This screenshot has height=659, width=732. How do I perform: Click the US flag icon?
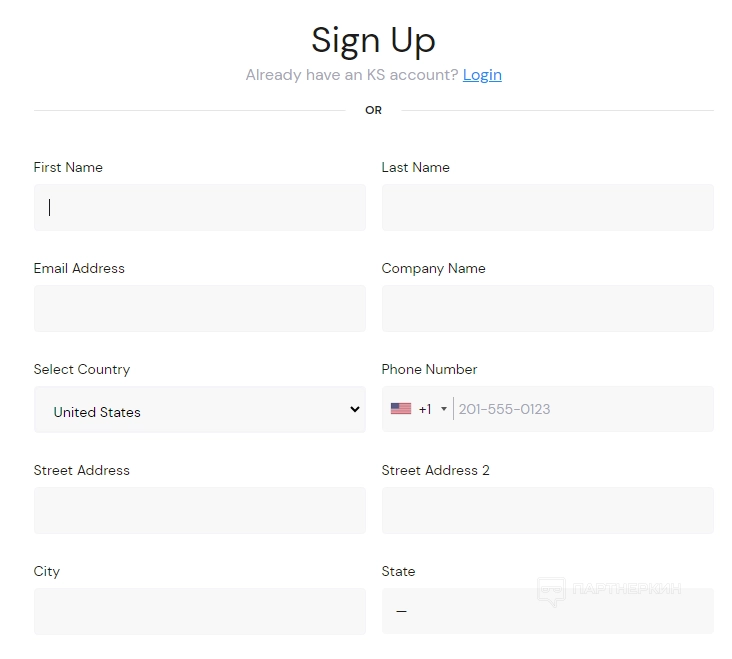pyautogui.click(x=401, y=409)
